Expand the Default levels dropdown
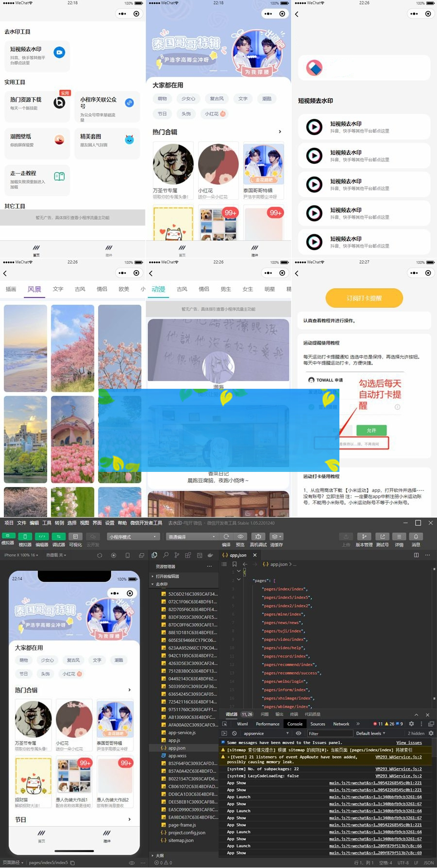437x868 pixels. pos(370,733)
